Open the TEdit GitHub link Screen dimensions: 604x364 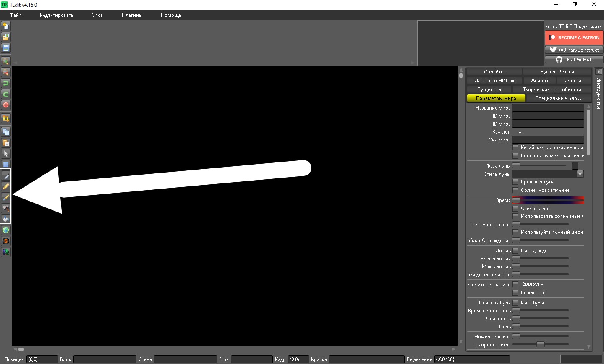click(x=574, y=60)
